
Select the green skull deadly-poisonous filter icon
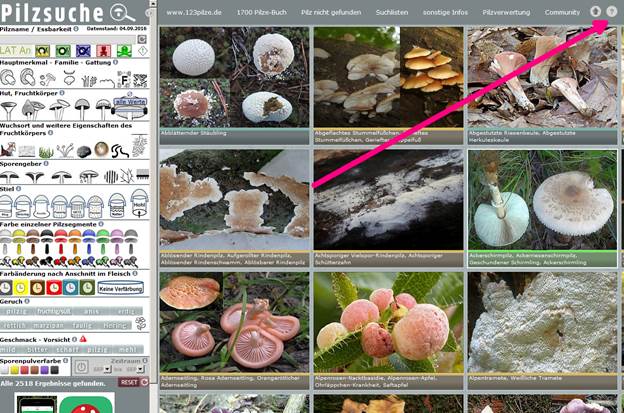pyautogui.click(x=124, y=51)
